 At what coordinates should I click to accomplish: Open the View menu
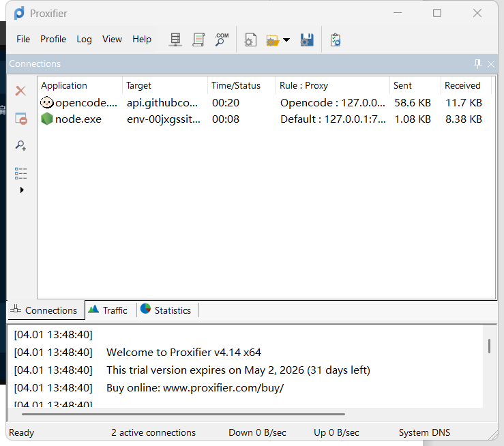click(x=112, y=39)
